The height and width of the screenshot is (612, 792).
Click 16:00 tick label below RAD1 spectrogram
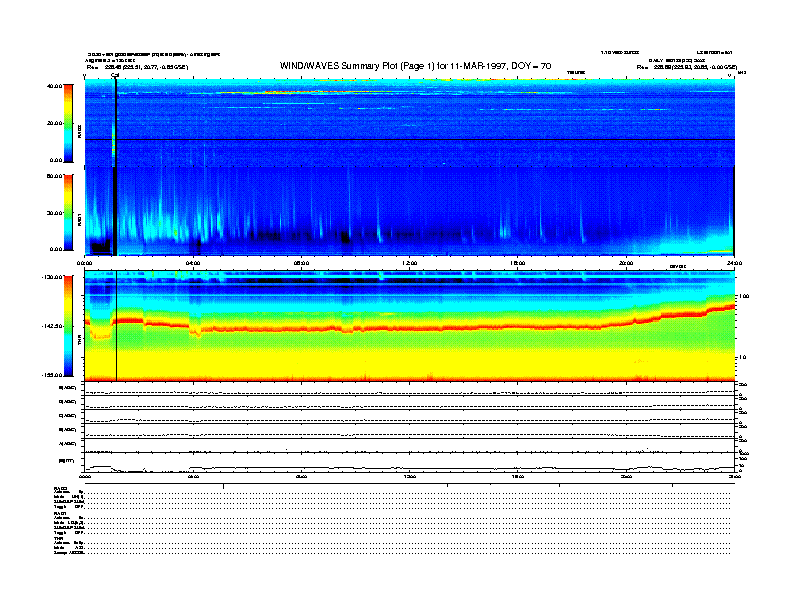point(518,263)
